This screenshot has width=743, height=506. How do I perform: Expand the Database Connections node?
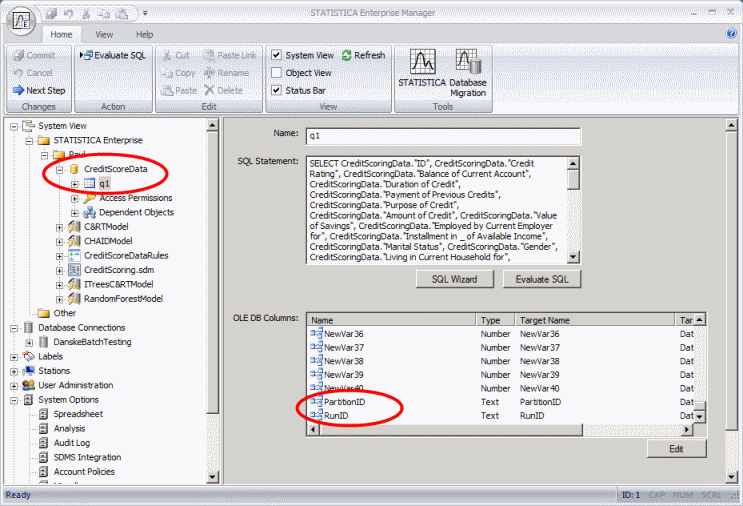click(13, 327)
